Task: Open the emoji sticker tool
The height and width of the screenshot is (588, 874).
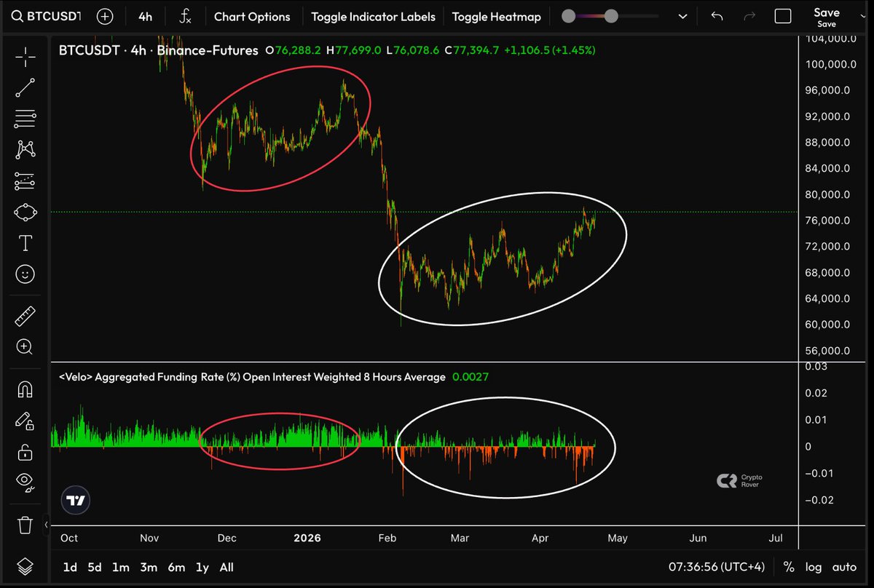Action: pos(25,274)
